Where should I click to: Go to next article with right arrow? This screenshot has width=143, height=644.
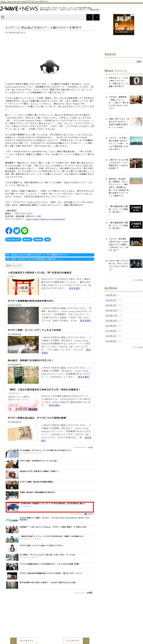point(97,17)
